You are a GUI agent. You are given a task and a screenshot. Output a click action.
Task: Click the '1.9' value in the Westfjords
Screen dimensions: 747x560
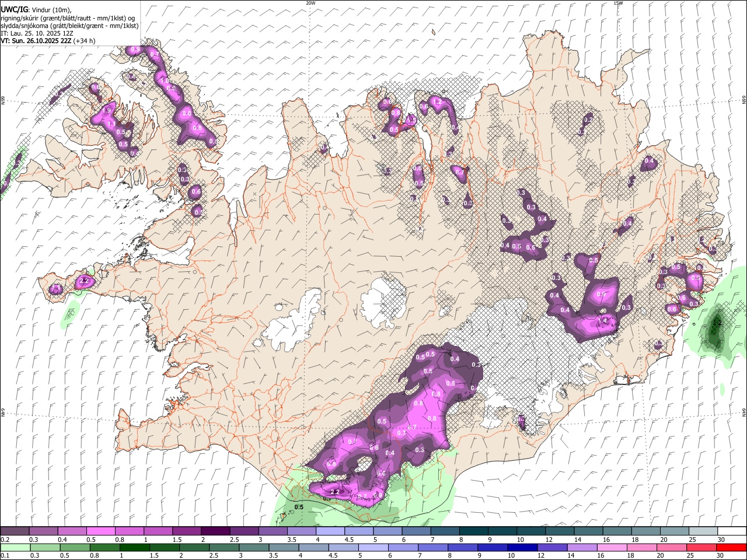click(107, 110)
